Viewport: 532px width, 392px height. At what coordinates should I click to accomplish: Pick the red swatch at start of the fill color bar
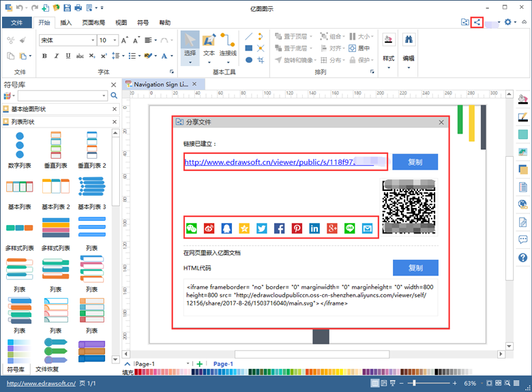[x=136, y=372]
